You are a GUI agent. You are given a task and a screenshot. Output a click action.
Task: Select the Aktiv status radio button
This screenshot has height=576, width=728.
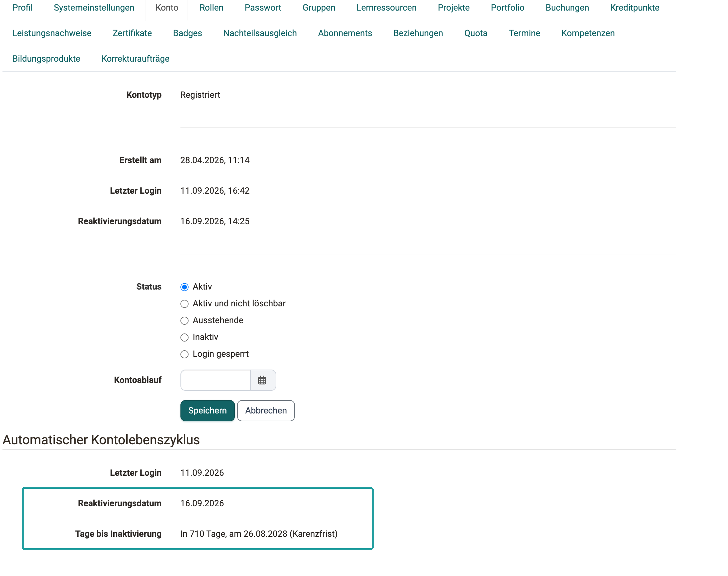click(x=184, y=287)
